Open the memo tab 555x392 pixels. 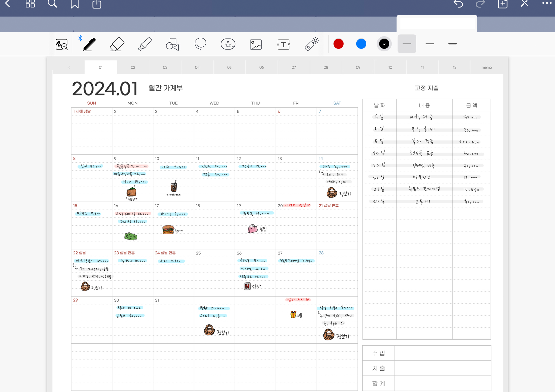tap(486, 67)
